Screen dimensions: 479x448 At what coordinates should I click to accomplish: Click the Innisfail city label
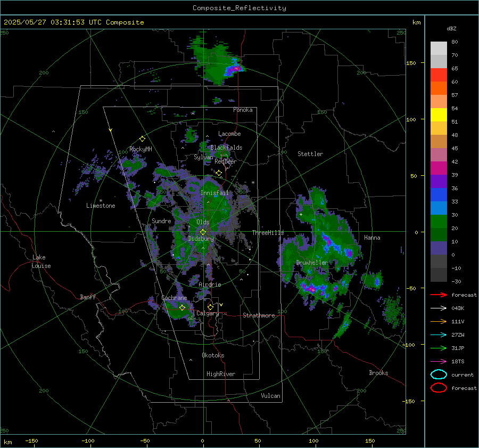[214, 193]
